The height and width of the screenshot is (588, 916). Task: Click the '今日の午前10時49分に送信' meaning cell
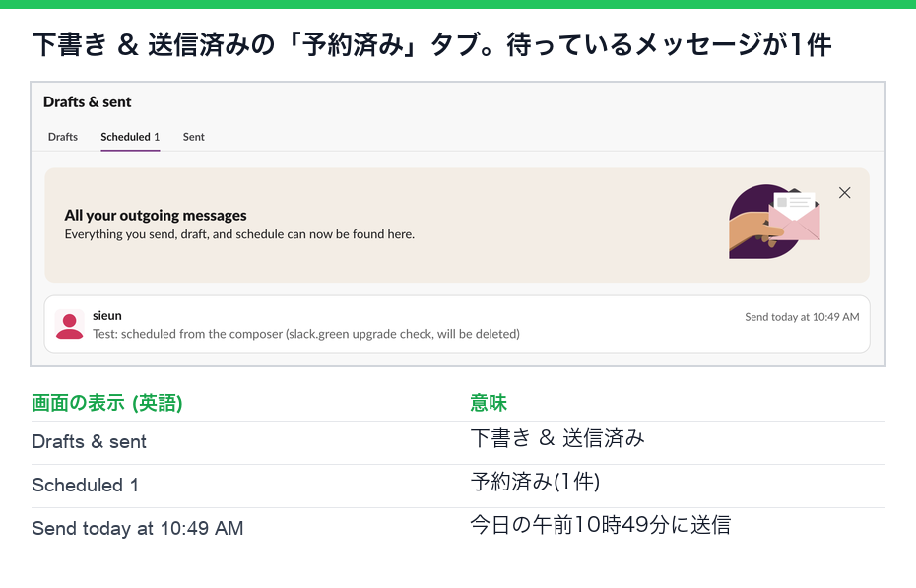[601, 524]
